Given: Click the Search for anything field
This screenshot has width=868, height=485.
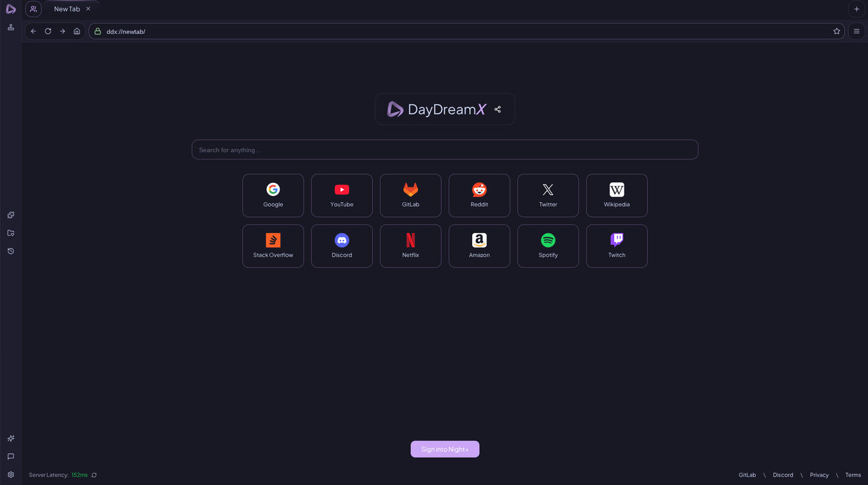Looking at the screenshot, I should coord(444,150).
